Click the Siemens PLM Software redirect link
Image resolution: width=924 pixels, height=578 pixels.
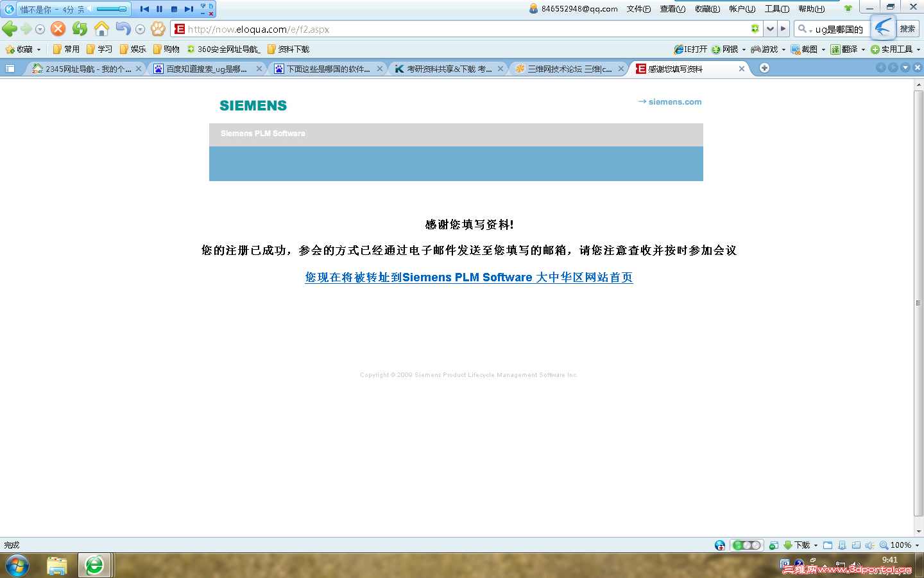[468, 277]
